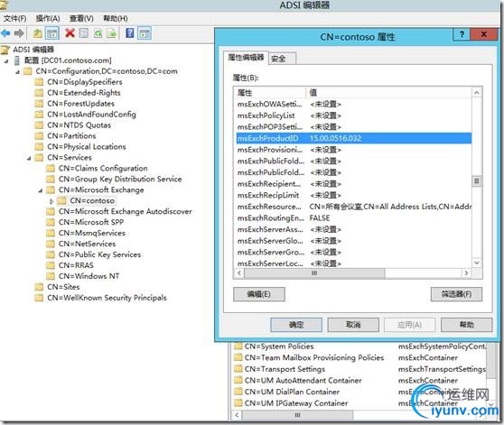Click the folder icon of CN=Transport Settings
Screen dimensions: 504x425
click(238, 369)
